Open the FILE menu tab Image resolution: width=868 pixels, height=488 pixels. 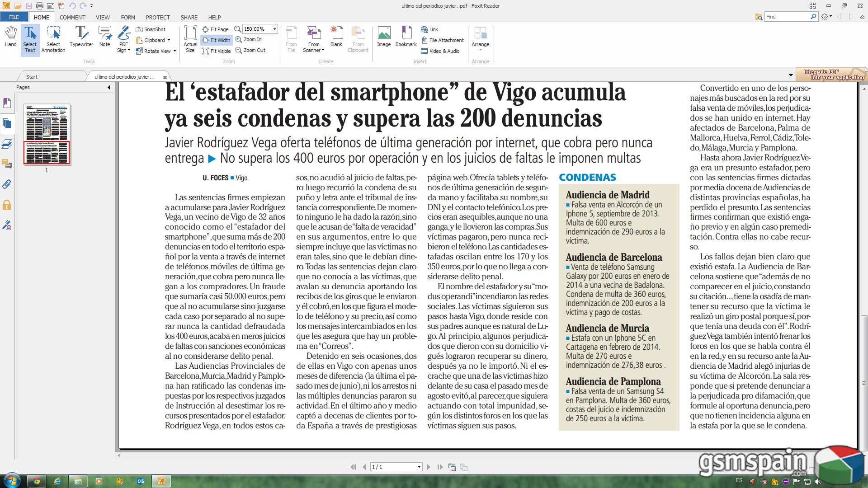[14, 17]
